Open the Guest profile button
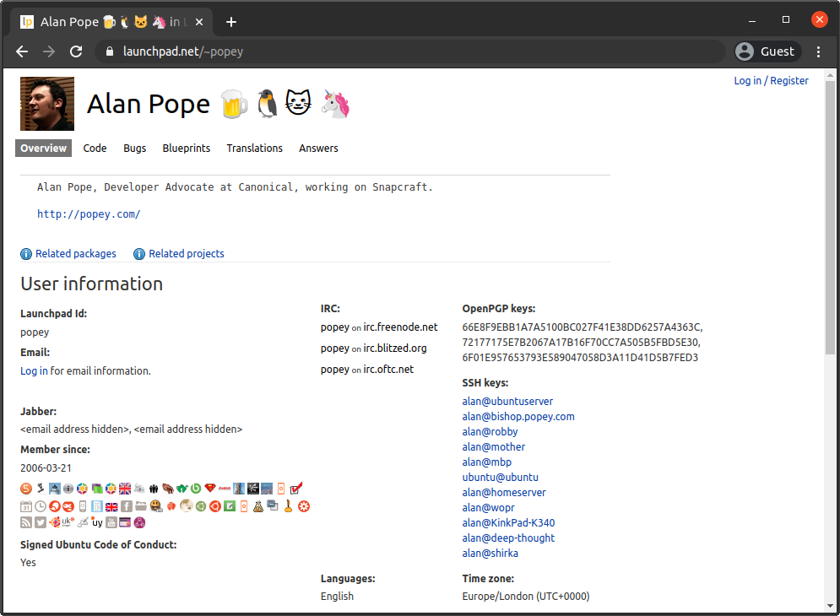Image resolution: width=840 pixels, height=616 pixels. [x=767, y=51]
